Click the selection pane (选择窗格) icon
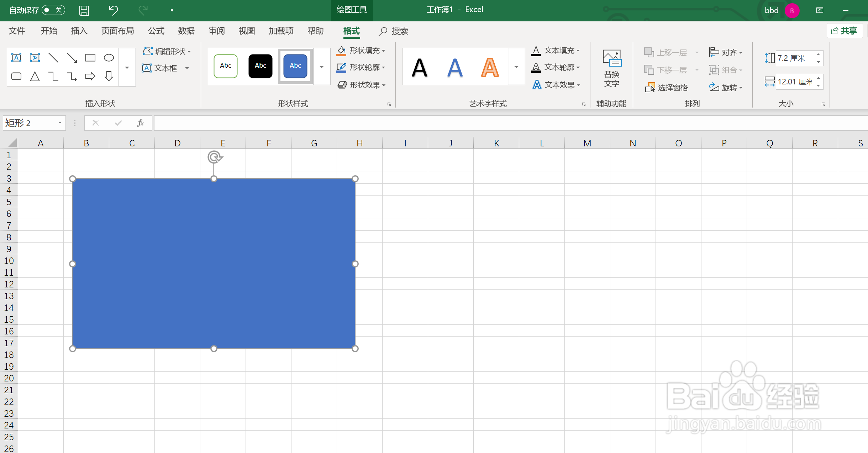The width and height of the screenshot is (868, 453). [649, 88]
